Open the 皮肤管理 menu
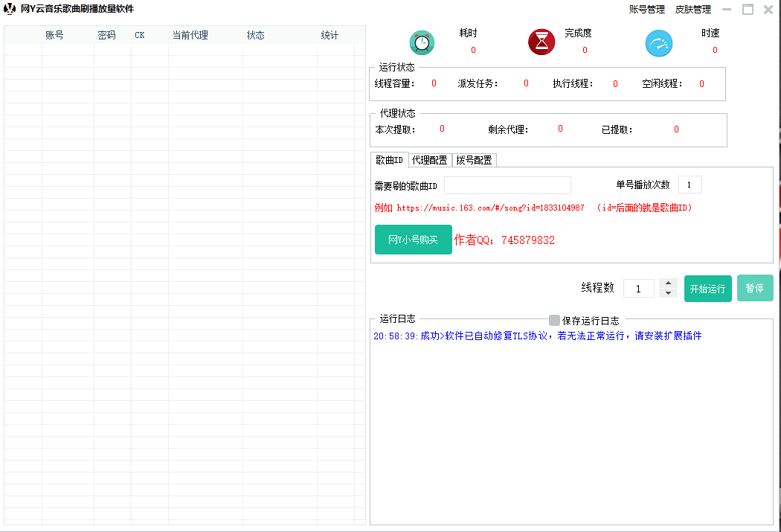The height and width of the screenshot is (532, 781). pos(692,10)
